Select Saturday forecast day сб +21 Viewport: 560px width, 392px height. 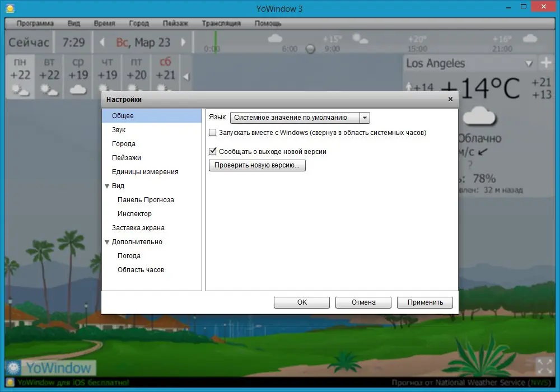pos(165,73)
